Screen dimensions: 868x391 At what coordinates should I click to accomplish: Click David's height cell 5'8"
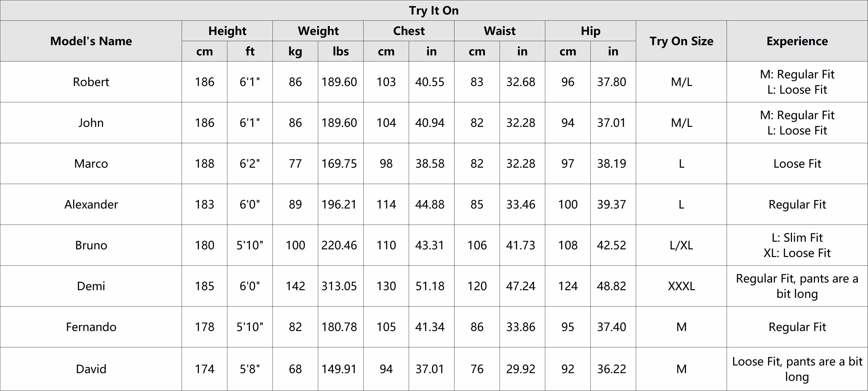tap(250, 369)
